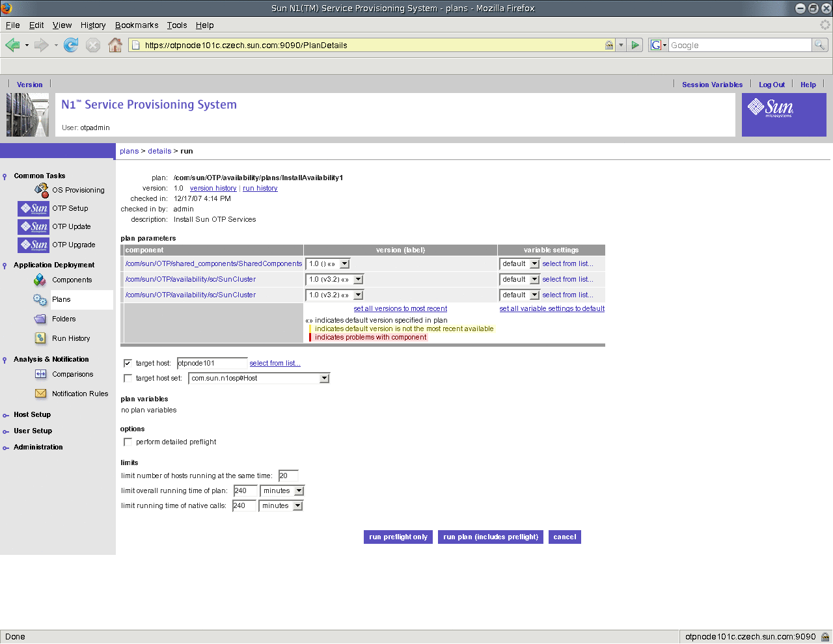This screenshot has height=644, width=833.
Task: Click the lock icon in the URL bar
Action: 609,45
